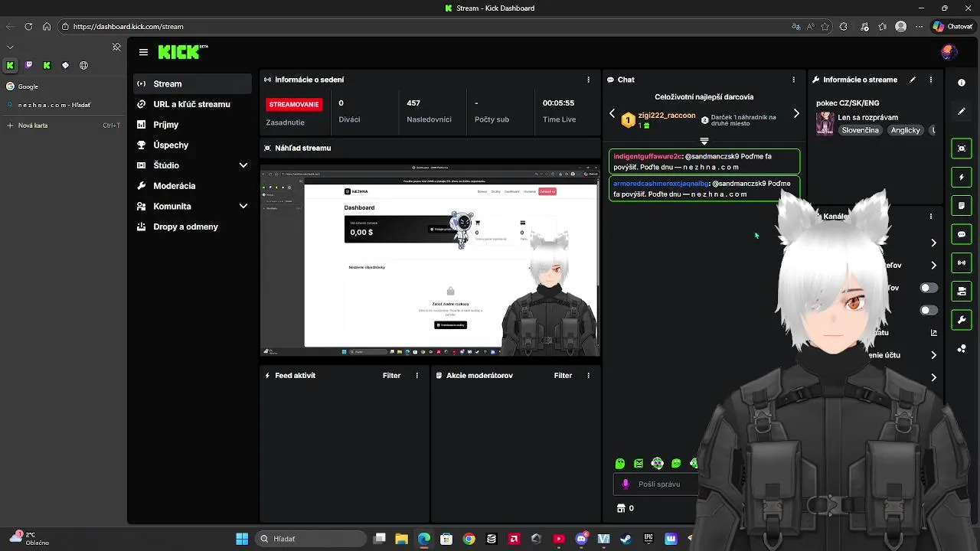Toggle the lightning bolt quick actions icon

tap(962, 178)
